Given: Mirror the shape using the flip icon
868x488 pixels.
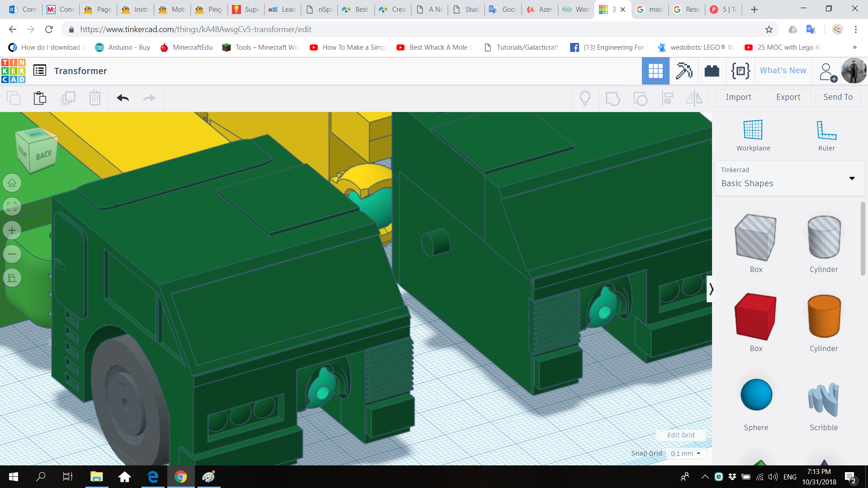Looking at the screenshot, I should [x=694, y=98].
